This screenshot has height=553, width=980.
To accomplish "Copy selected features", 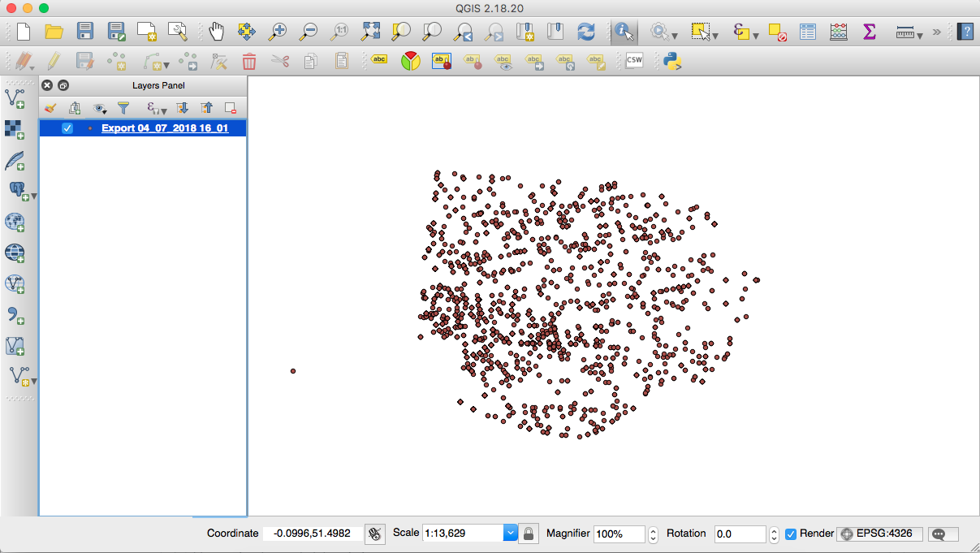I will (311, 61).
